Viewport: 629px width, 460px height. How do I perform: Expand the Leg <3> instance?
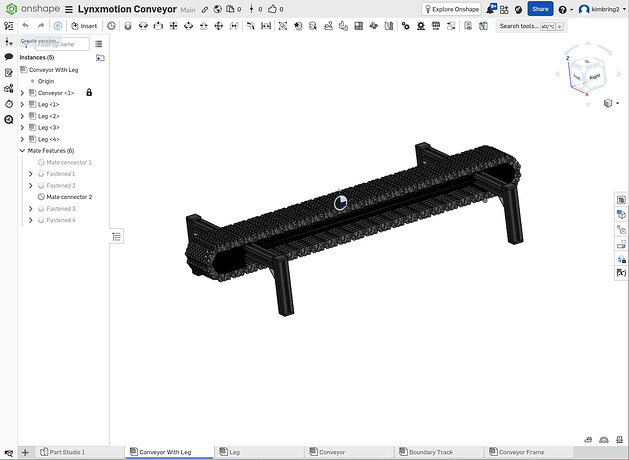[x=22, y=128]
